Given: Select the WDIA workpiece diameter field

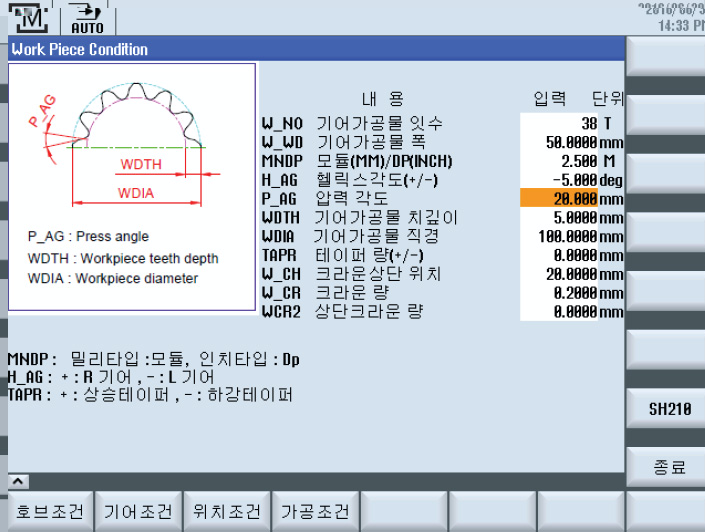Looking at the screenshot, I should 560,236.
